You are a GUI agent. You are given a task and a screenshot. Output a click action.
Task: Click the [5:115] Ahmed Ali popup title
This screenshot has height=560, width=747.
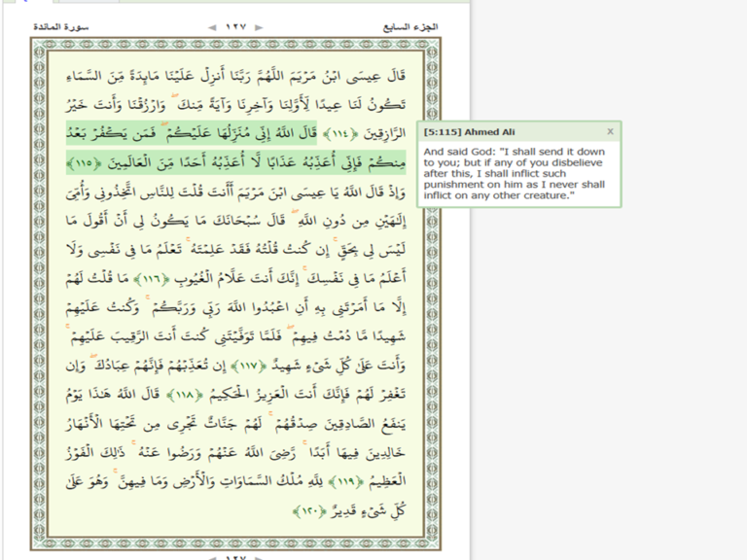tap(469, 132)
